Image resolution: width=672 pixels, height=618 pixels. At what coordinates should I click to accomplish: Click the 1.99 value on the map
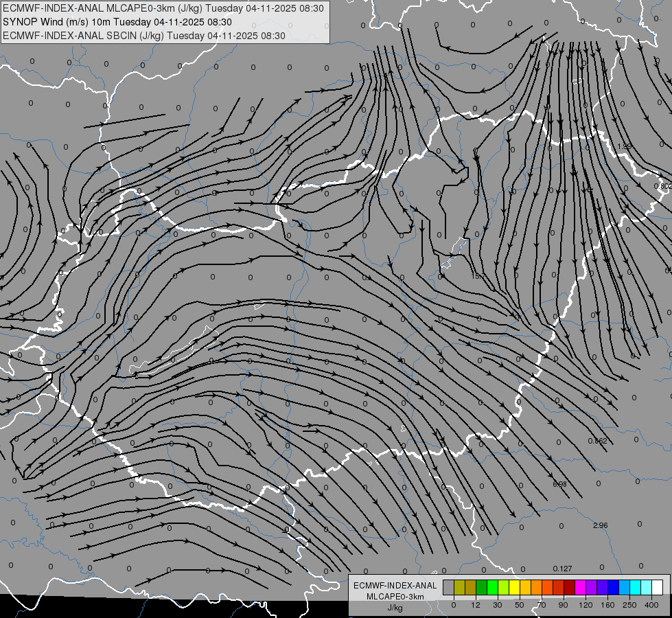[625, 146]
